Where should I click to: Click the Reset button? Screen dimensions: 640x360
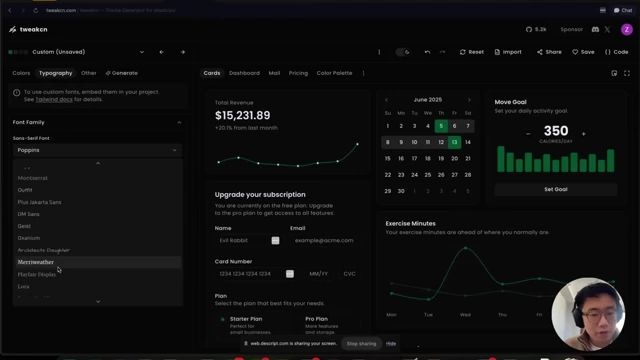pos(471,52)
